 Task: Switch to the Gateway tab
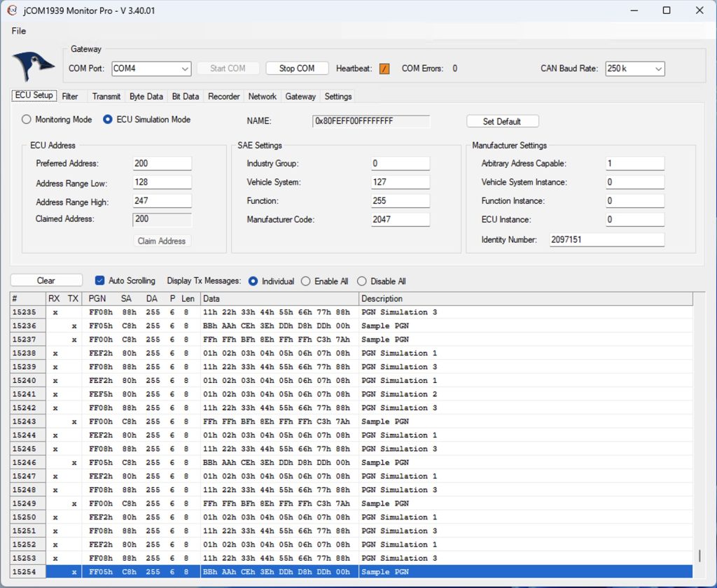click(300, 96)
